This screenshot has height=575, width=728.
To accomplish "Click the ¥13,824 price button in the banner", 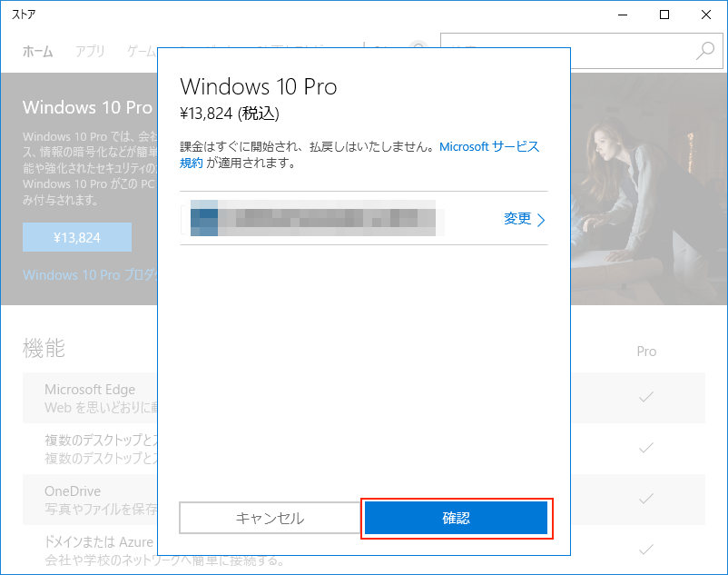I will pos(77,238).
